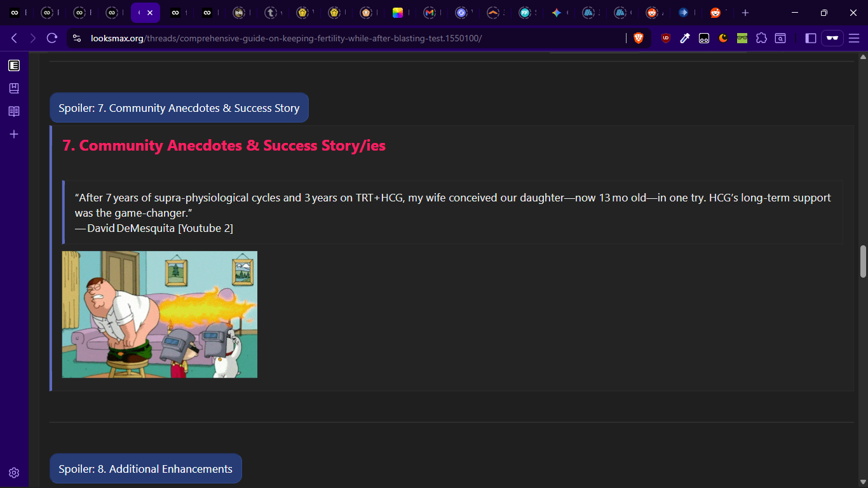Switch to the blue arrow circle icon tab
The height and width of the screenshot is (488, 868).
click(x=684, y=13)
